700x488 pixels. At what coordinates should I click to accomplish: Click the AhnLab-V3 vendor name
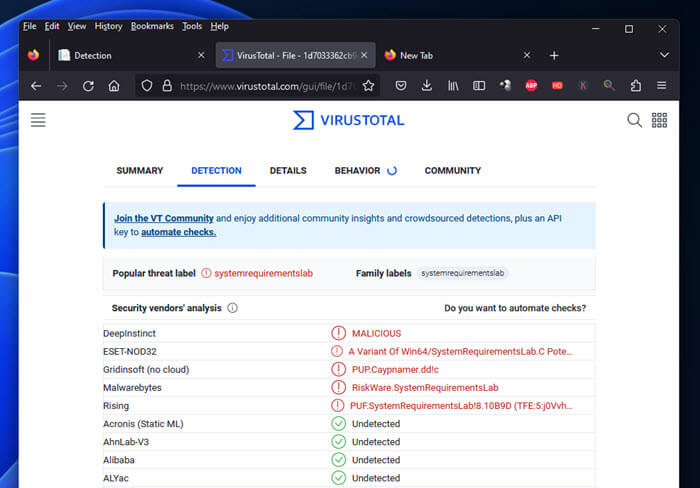126,442
